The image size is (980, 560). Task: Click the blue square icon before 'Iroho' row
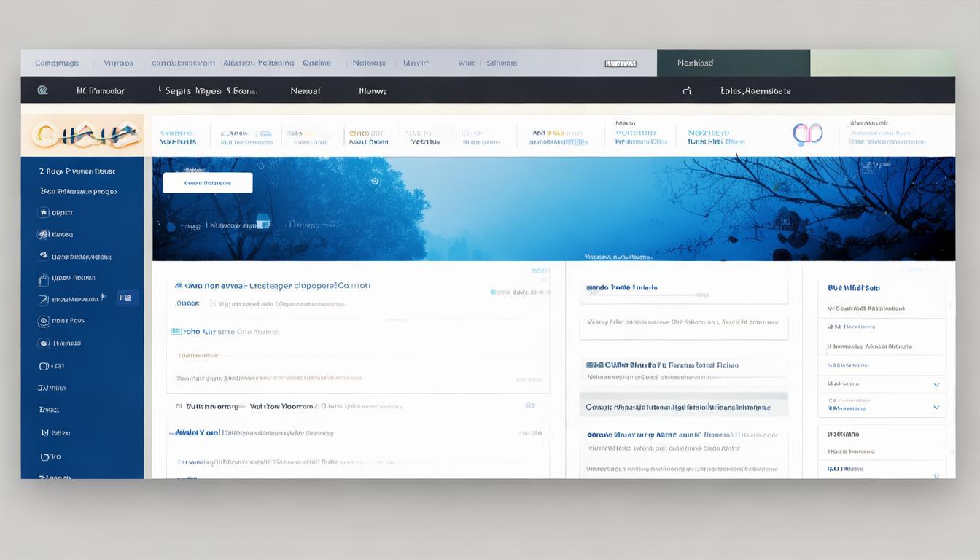coord(175,331)
